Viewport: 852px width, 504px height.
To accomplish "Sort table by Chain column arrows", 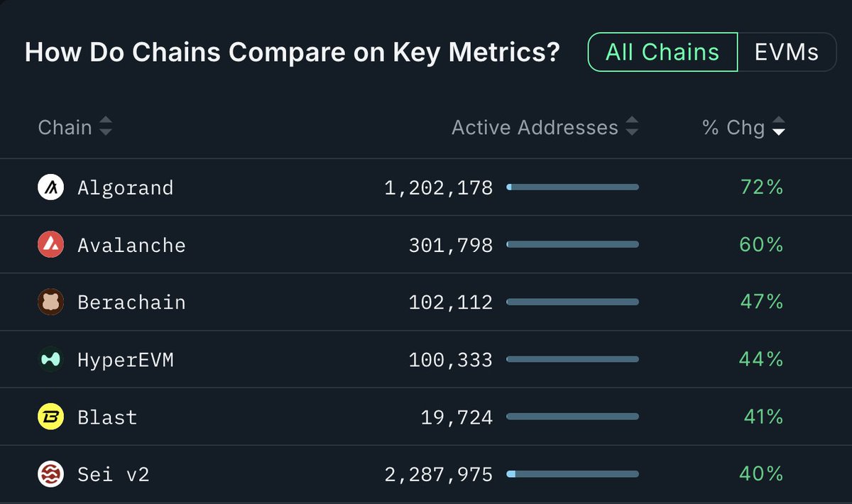I will (x=105, y=128).
